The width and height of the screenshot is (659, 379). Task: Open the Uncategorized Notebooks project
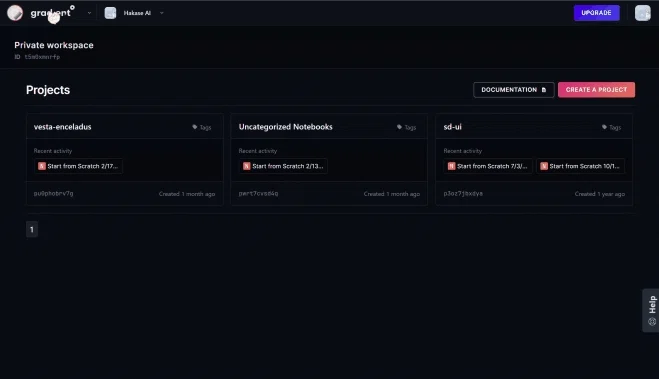[285, 127]
